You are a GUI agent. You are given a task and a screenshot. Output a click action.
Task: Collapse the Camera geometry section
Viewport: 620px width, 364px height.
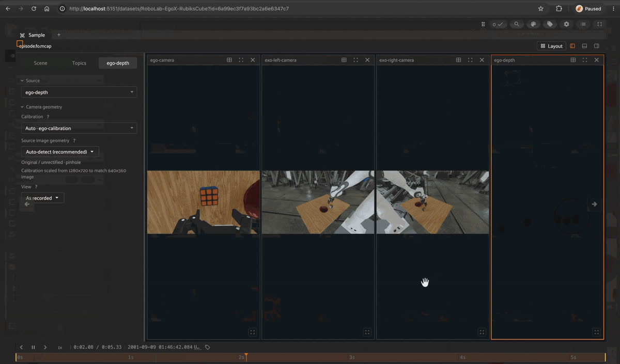41,107
